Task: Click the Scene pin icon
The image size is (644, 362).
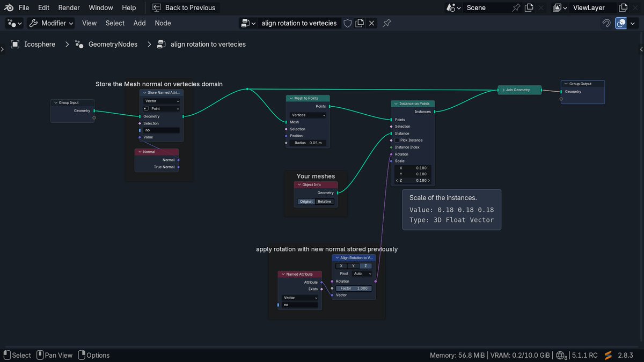Action: pos(516,8)
